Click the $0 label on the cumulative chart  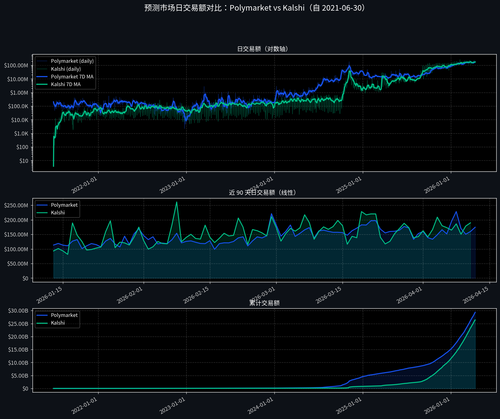coord(25,389)
